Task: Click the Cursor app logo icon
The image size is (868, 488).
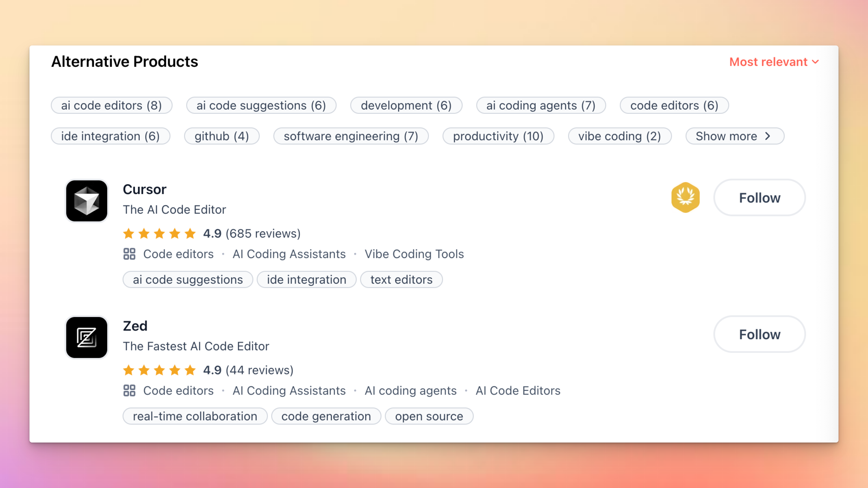Action: [87, 201]
